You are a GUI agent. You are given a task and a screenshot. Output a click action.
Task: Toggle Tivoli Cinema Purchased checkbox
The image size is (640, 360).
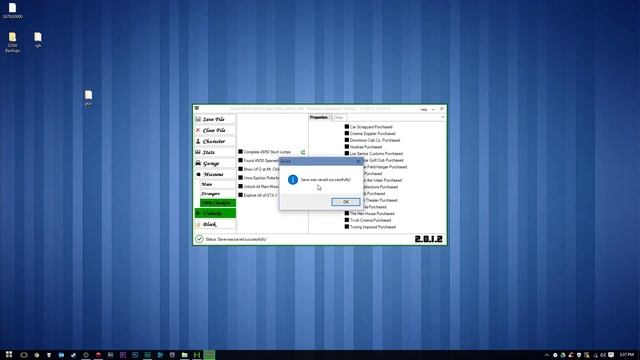pos(347,220)
